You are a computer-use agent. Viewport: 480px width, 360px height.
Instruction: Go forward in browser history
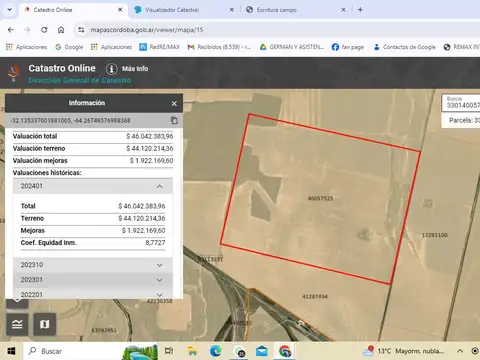click(27, 30)
